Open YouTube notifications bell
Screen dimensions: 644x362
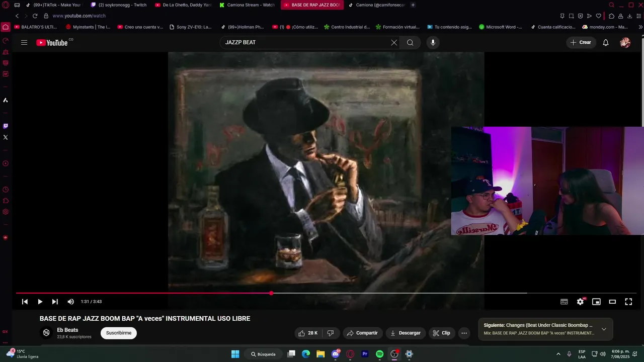click(x=606, y=43)
